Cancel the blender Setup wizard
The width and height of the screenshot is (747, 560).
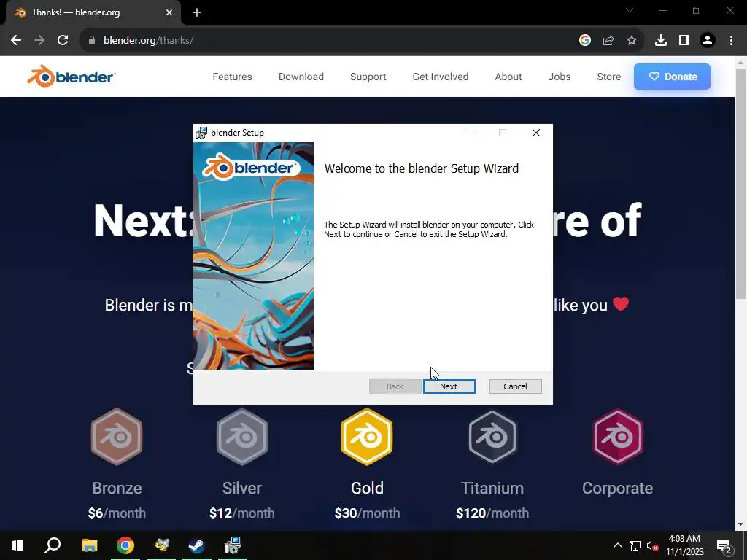515,386
